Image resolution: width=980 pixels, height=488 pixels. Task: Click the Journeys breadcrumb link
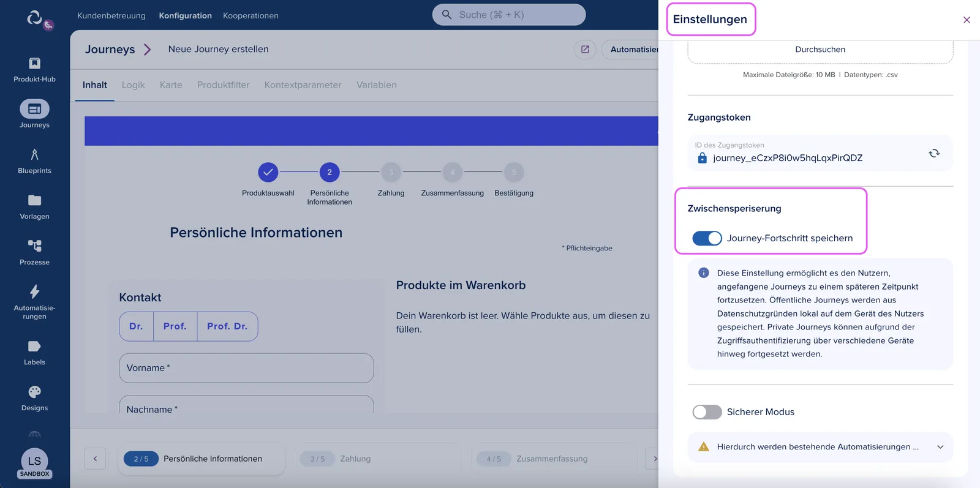(110, 50)
